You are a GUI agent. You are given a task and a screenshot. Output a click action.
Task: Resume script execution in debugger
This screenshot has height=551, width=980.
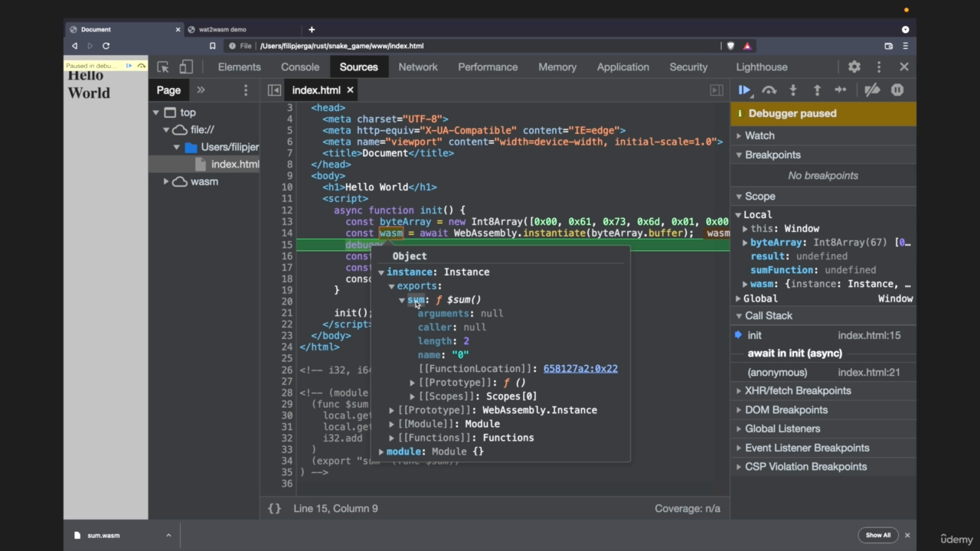click(743, 90)
